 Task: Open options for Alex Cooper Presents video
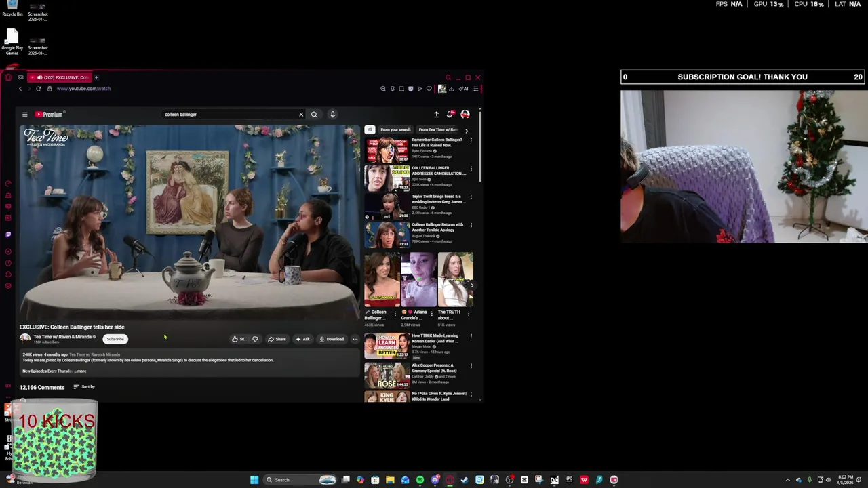click(x=471, y=366)
